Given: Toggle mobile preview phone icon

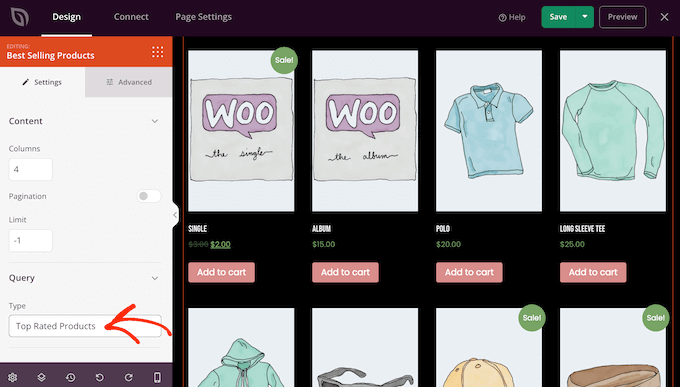Looking at the screenshot, I should [x=157, y=377].
